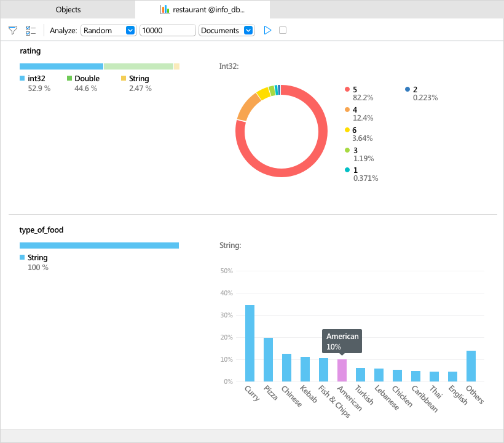Focus the 10000 sample count field

tap(167, 30)
